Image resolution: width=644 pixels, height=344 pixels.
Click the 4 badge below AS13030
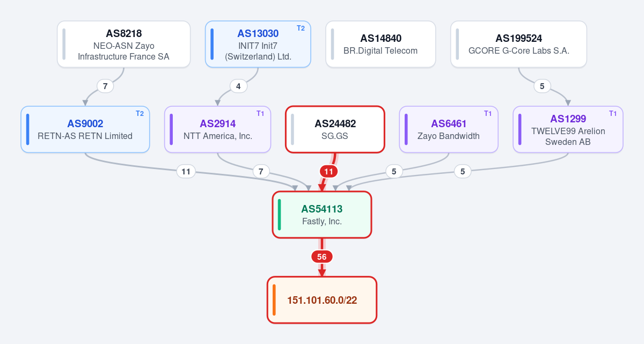[238, 86]
